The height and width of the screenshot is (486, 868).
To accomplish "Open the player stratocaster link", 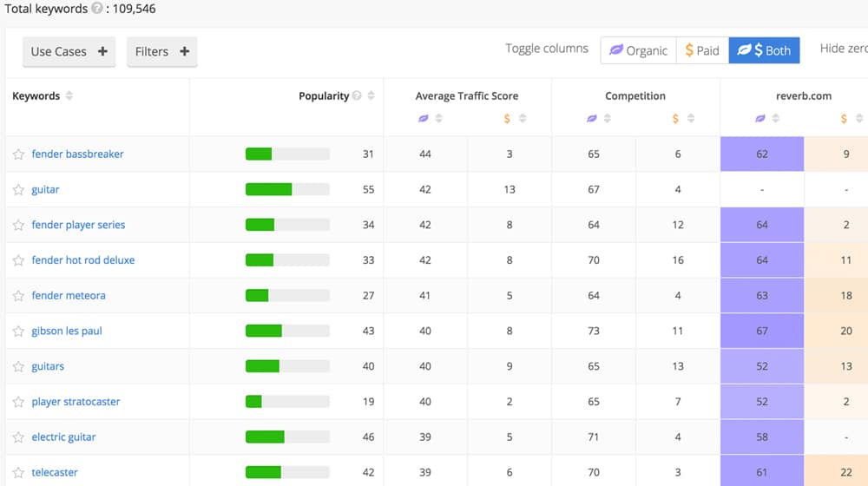I will [x=76, y=402].
